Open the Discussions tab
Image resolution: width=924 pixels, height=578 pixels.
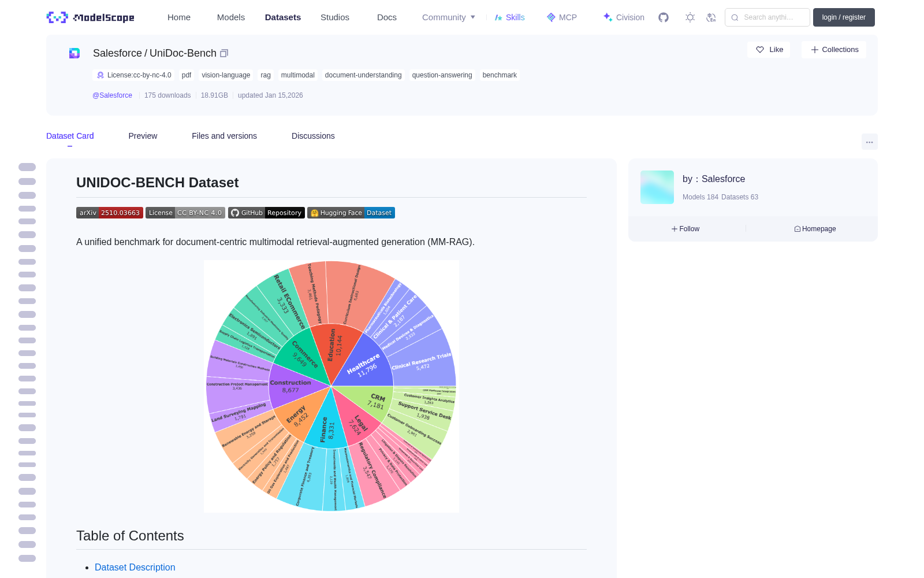point(313,136)
